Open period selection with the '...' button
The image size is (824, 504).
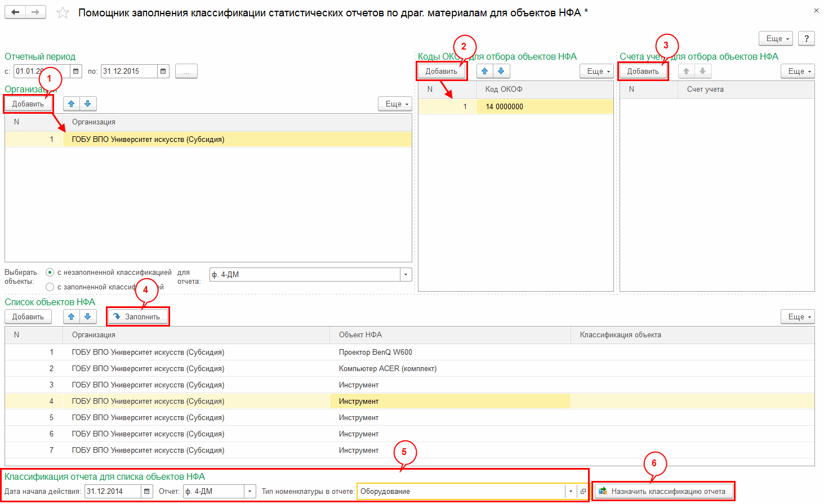pyautogui.click(x=186, y=72)
